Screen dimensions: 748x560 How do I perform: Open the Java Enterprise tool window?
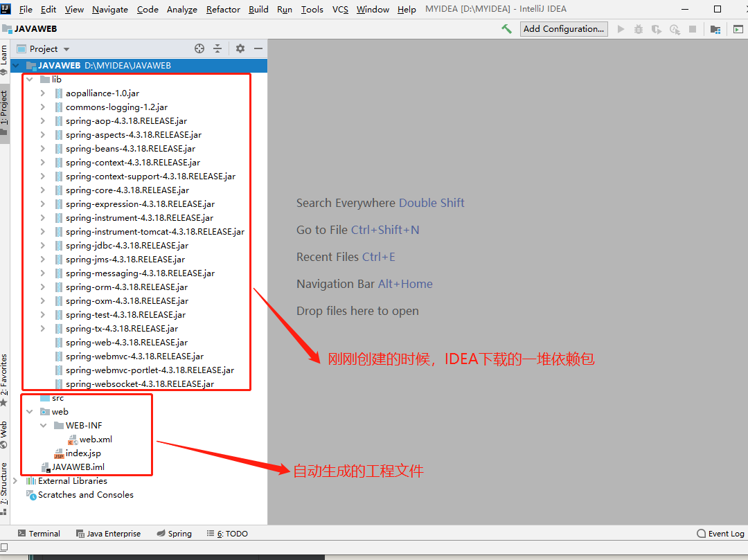click(109, 533)
